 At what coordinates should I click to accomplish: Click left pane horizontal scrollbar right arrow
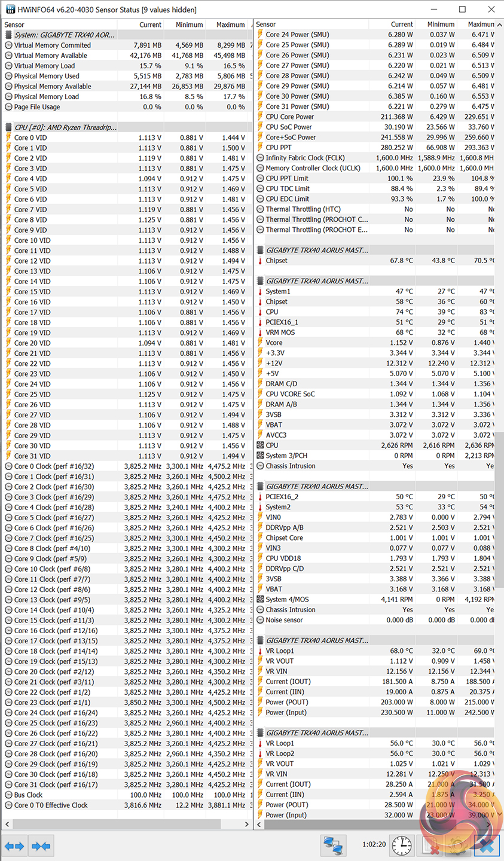coord(246,824)
